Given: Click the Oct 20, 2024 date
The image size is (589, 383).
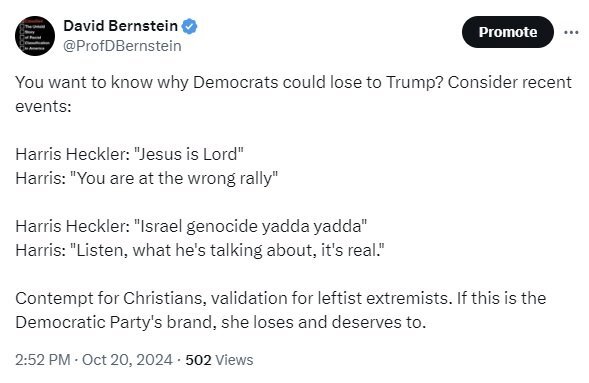Looking at the screenshot, I should 127,360.
